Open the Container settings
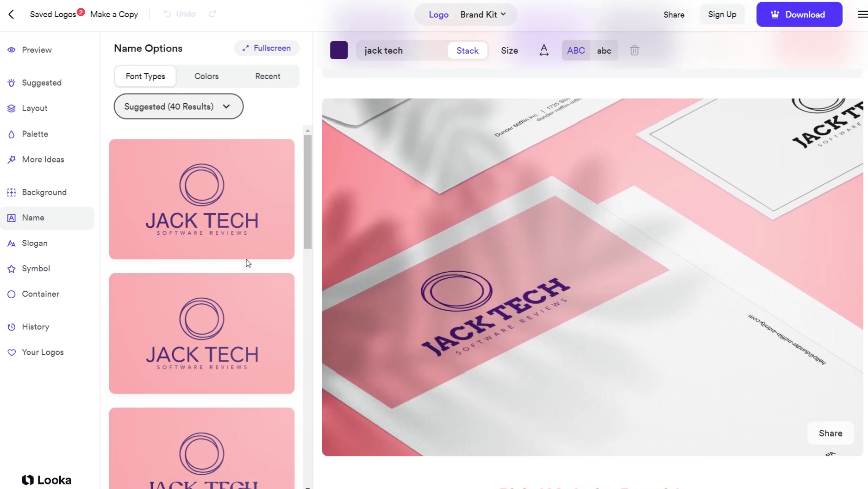Viewport: 868px width, 489px height. click(41, 294)
